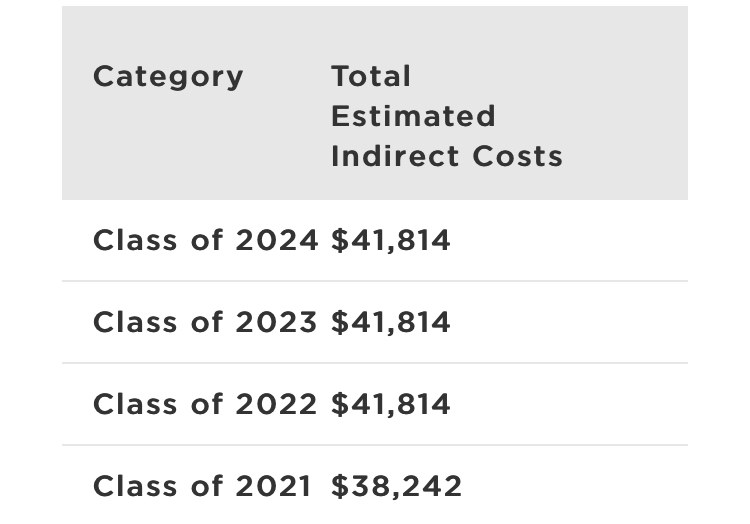Image resolution: width=750 pixels, height=524 pixels.
Task: Select the Class of 2021 row label
Action: pos(203,487)
